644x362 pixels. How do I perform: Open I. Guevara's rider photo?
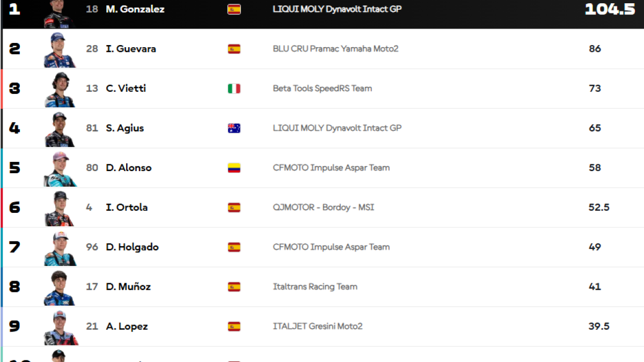click(60, 50)
